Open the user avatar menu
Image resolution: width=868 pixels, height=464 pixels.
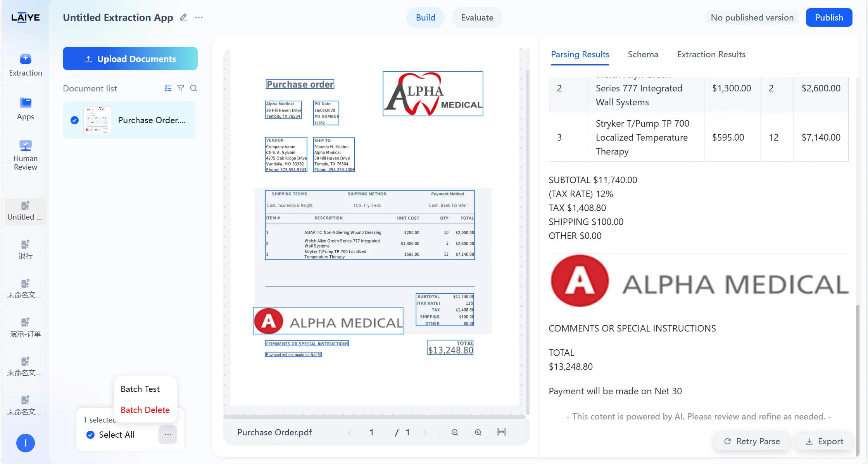tap(26, 443)
